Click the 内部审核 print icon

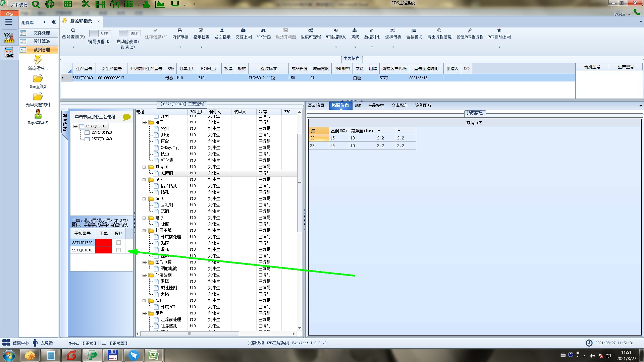(180, 31)
